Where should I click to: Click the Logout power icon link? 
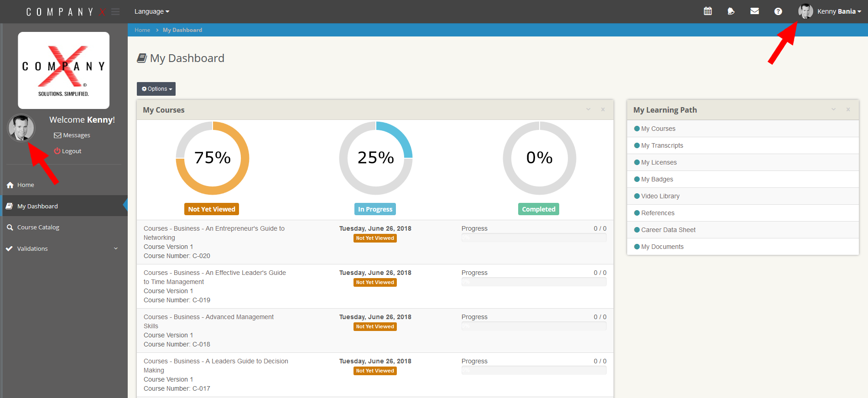coord(68,151)
